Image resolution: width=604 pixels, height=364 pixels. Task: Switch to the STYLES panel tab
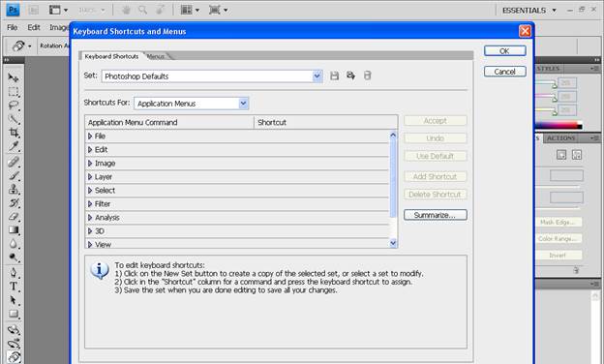click(x=548, y=68)
